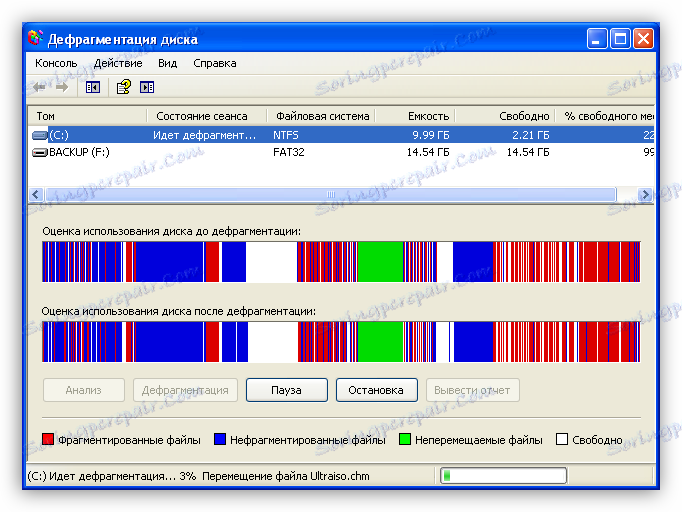Image resolution: width=682 pixels, height=512 pixels.
Task: Click the horizontal scrollbar left arrow
Action: pyautogui.click(x=36, y=194)
